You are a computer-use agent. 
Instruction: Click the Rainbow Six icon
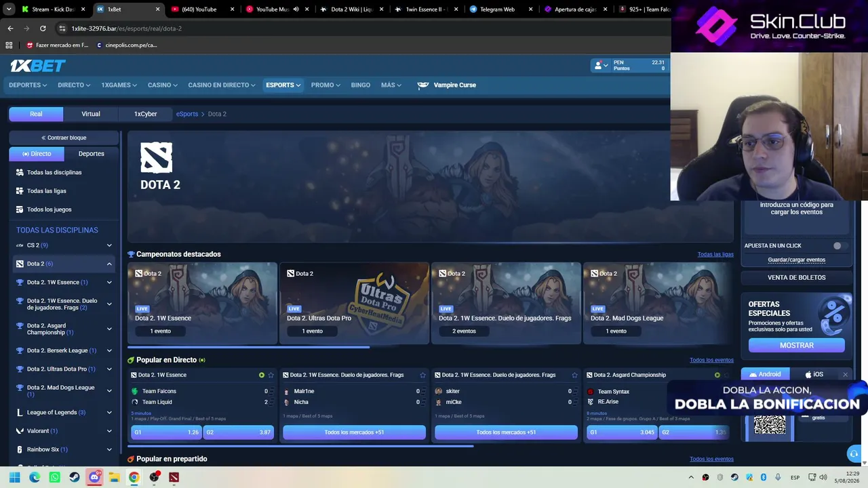(20, 449)
